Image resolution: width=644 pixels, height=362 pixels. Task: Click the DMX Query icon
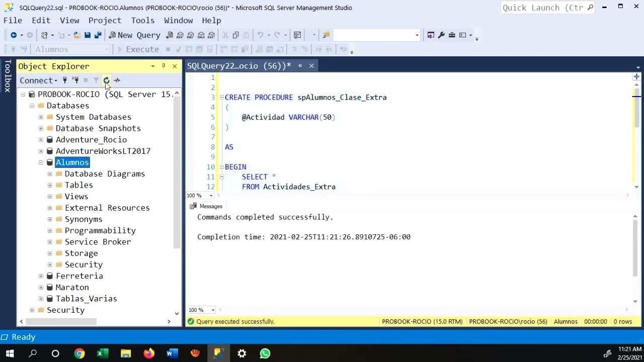(191, 35)
